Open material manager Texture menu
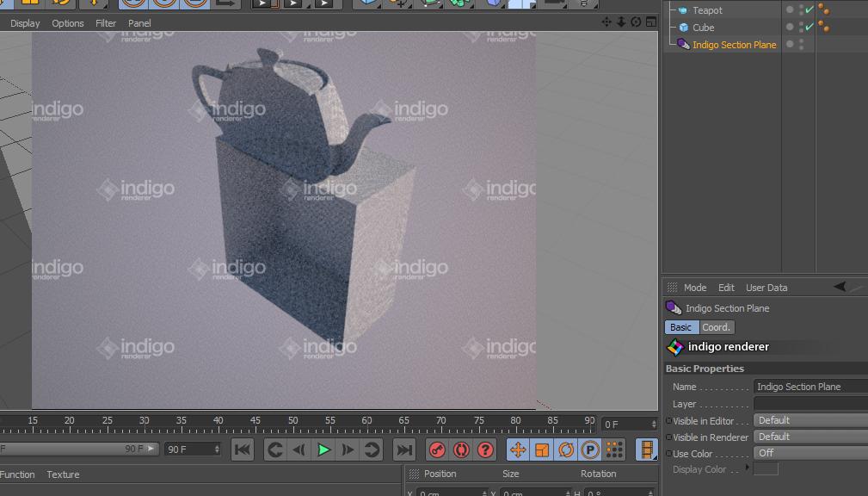Image resolution: width=868 pixels, height=496 pixels. tap(63, 474)
